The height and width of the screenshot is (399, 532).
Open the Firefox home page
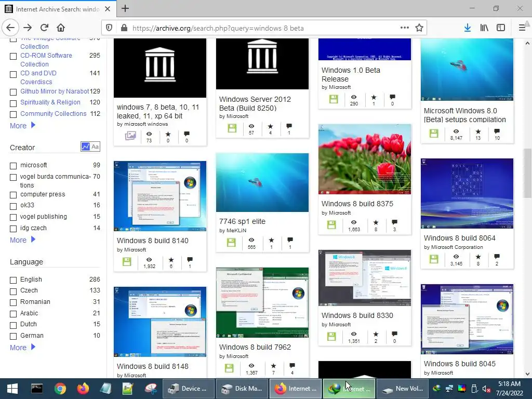pyautogui.click(x=61, y=28)
